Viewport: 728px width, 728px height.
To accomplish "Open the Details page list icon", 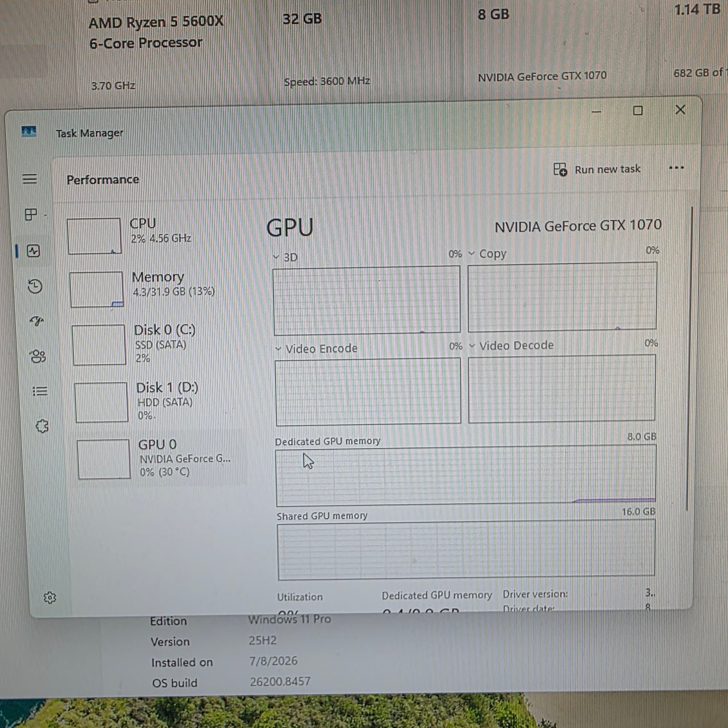I will pos(40,391).
